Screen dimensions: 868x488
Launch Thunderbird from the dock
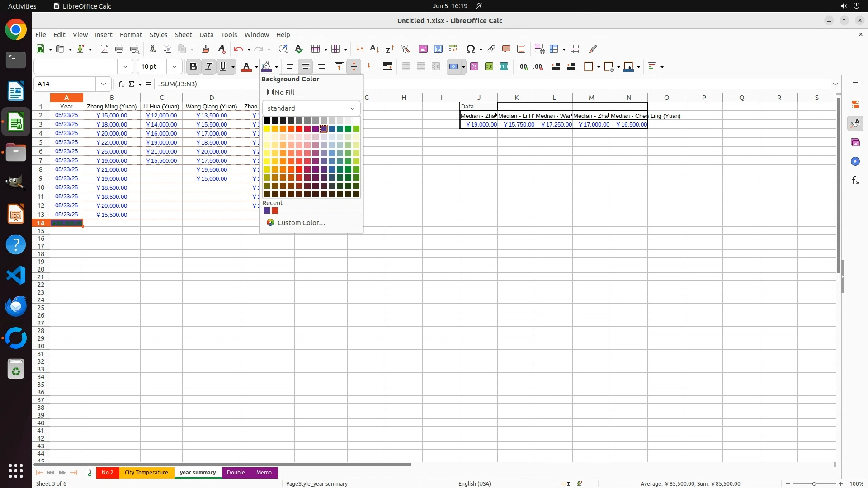point(16,306)
